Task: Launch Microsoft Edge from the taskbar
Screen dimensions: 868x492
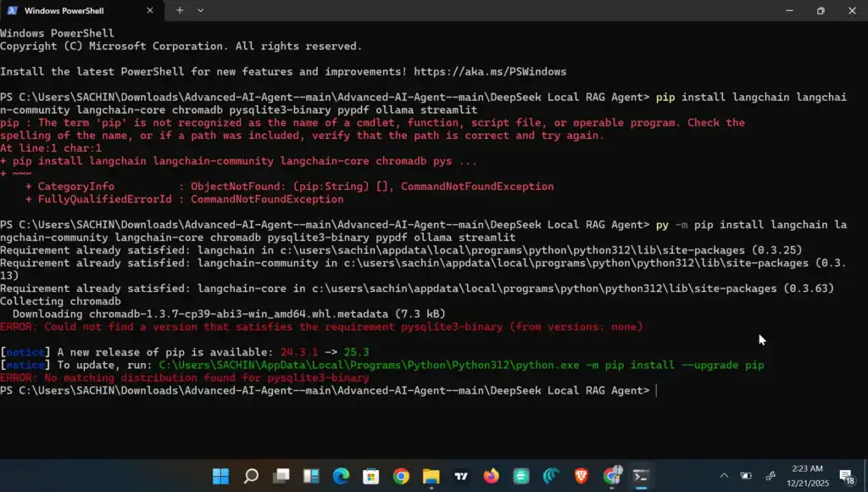Action: click(x=341, y=476)
